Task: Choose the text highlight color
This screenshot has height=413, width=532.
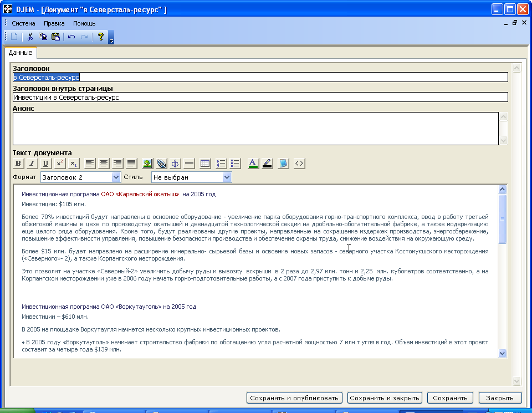Action: pyautogui.click(x=267, y=164)
